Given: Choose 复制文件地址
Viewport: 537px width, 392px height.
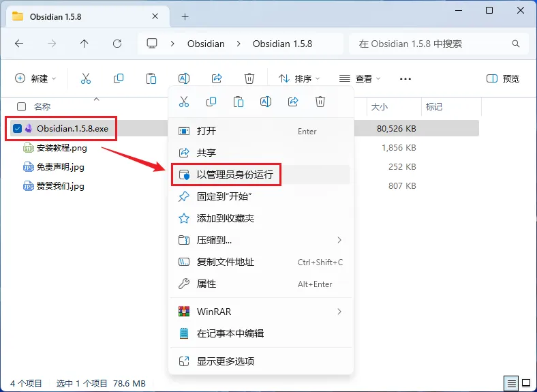Looking at the screenshot, I should click(x=260, y=262).
